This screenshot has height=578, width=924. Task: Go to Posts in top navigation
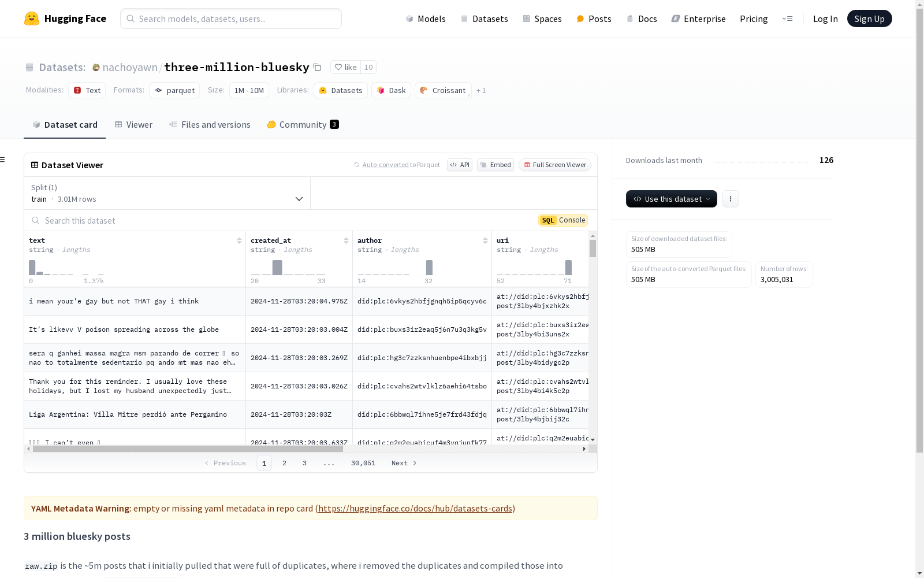point(594,18)
